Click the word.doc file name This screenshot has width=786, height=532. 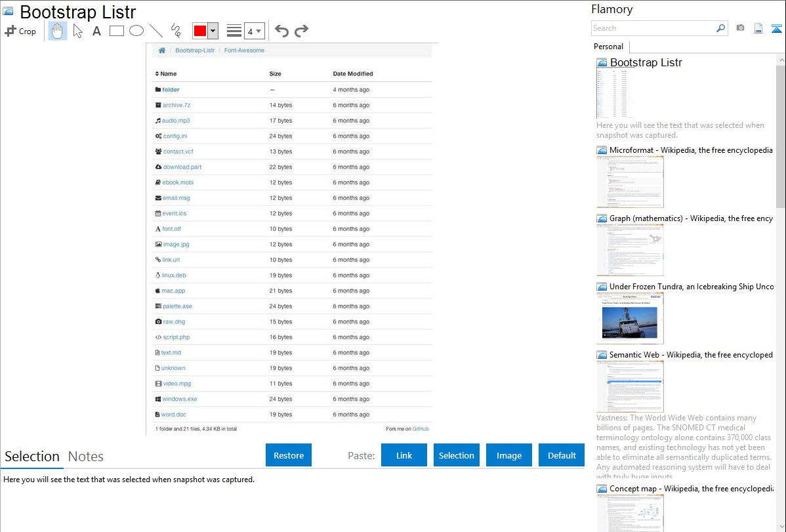[173, 415]
